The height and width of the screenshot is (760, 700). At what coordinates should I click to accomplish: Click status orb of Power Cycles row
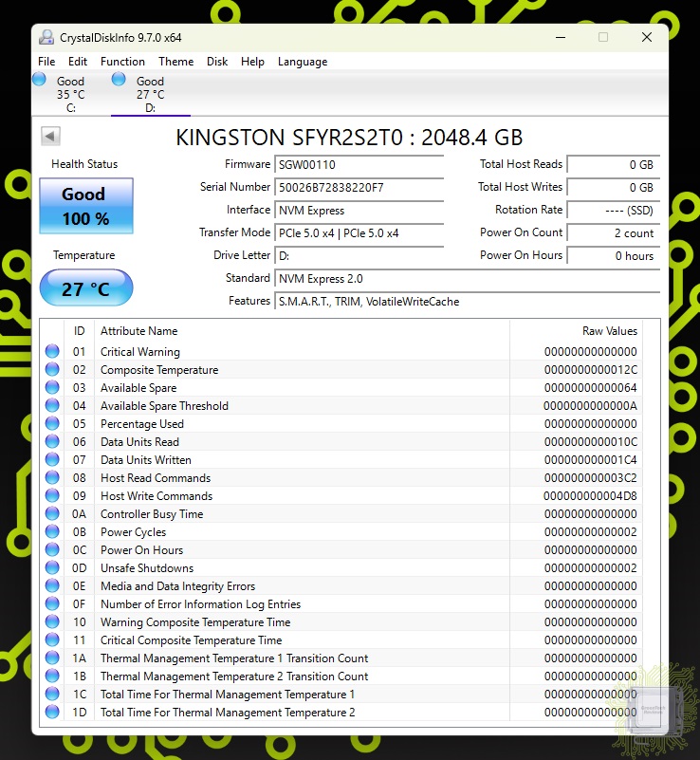tap(52, 531)
